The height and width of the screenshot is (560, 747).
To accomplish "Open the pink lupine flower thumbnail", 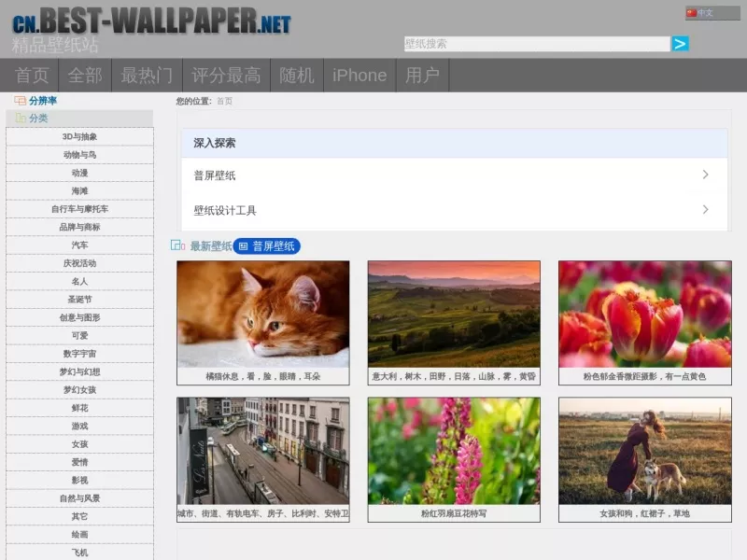I will coord(454,451).
